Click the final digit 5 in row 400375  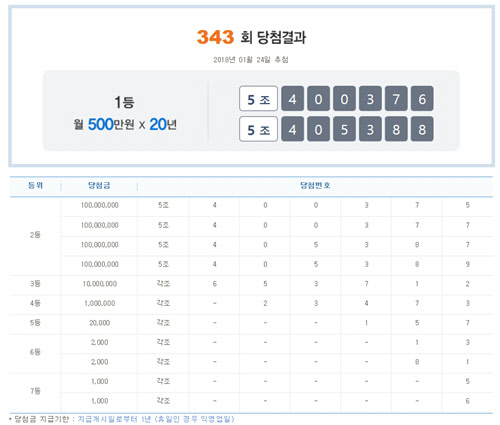tap(468, 205)
